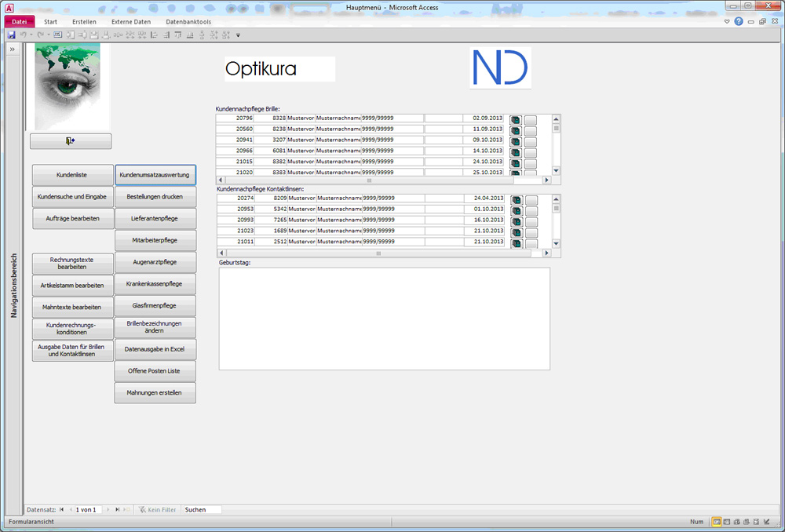Open Krankenkassenpflege
Image resolution: width=785 pixels, height=532 pixels.
point(155,284)
